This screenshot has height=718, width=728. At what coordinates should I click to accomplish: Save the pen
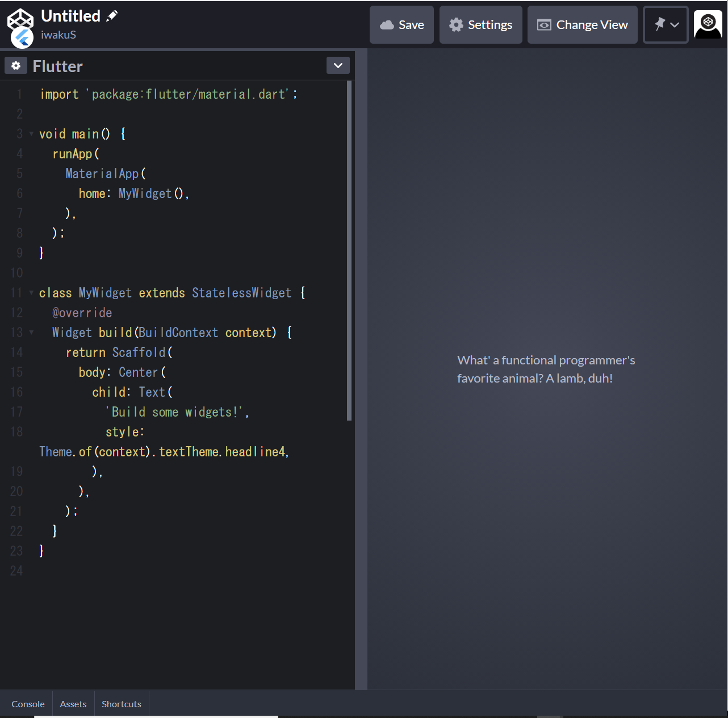tap(401, 25)
